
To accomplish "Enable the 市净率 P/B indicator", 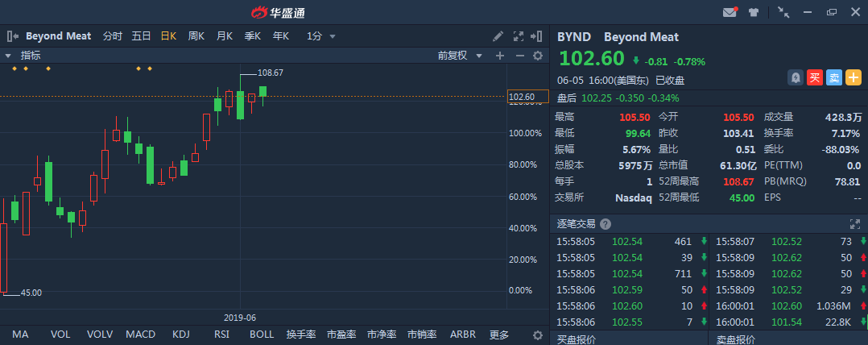I will click(382, 335).
